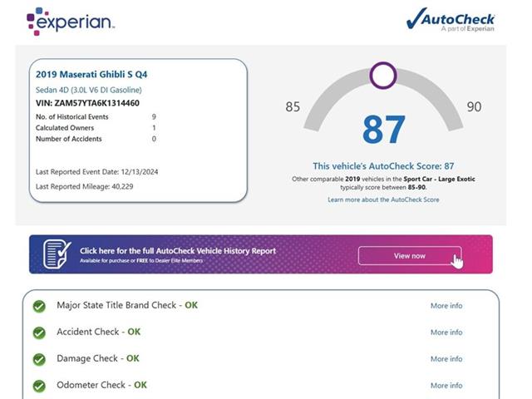Open More info for Damage Check

[x=446, y=358]
